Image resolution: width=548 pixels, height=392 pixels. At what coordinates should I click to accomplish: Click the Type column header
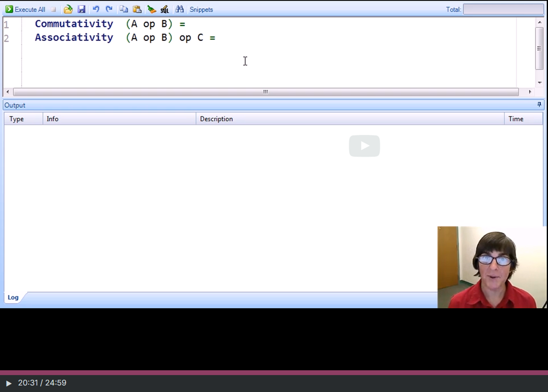23,119
